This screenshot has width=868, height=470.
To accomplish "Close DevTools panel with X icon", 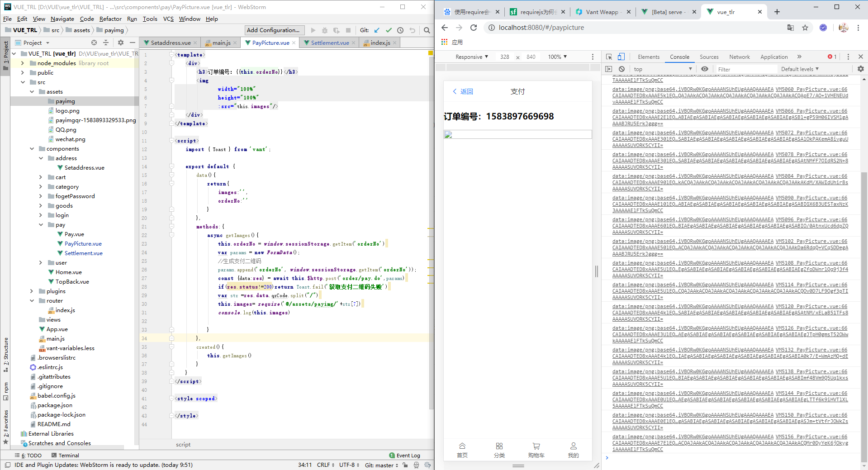I will 861,57.
